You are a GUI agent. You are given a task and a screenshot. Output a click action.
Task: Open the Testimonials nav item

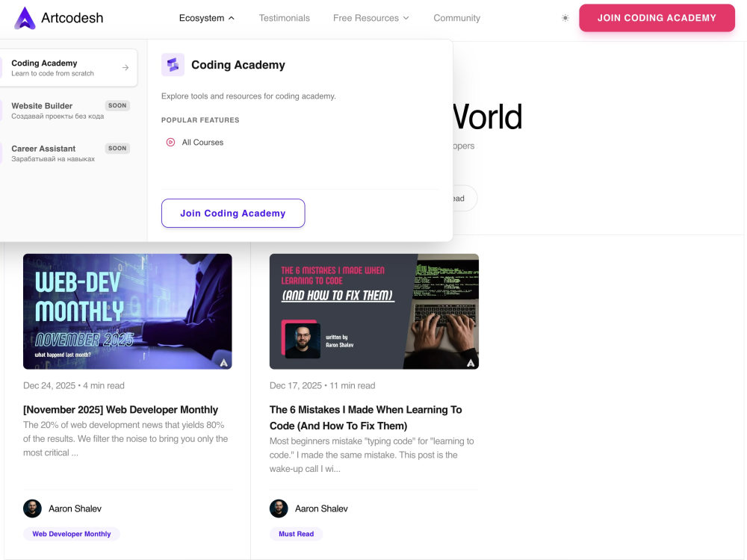click(x=285, y=18)
